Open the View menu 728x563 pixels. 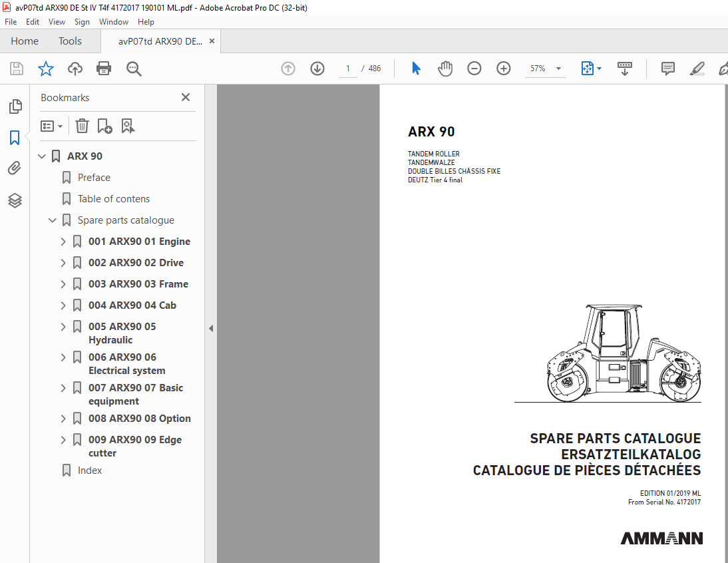(x=57, y=22)
